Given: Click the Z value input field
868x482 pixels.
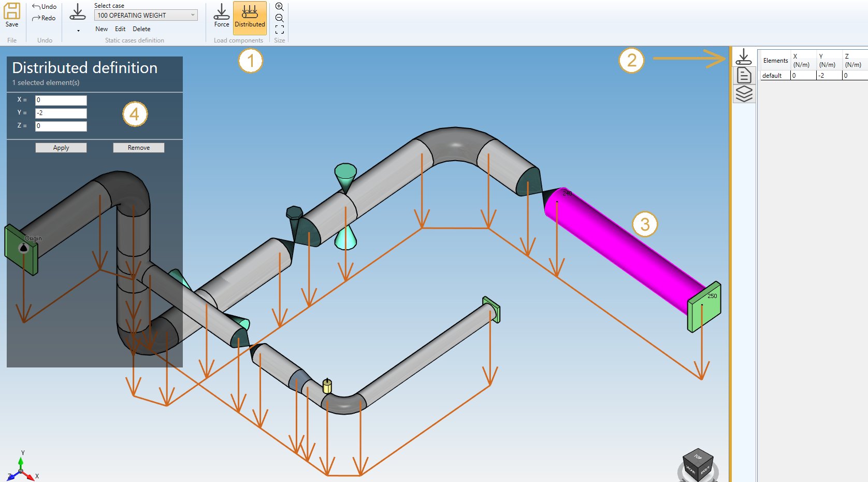Looking at the screenshot, I should click(61, 126).
